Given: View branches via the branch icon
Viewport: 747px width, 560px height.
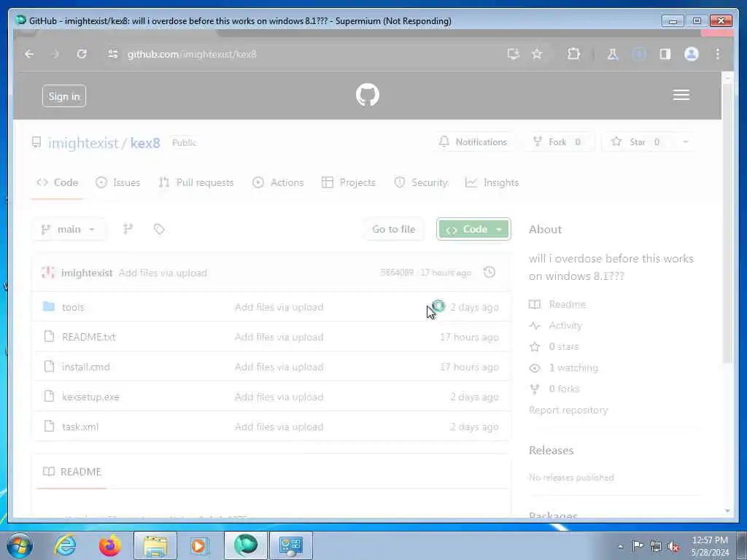Looking at the screenshot, I should pyautogui.click(x=128, y=229).
